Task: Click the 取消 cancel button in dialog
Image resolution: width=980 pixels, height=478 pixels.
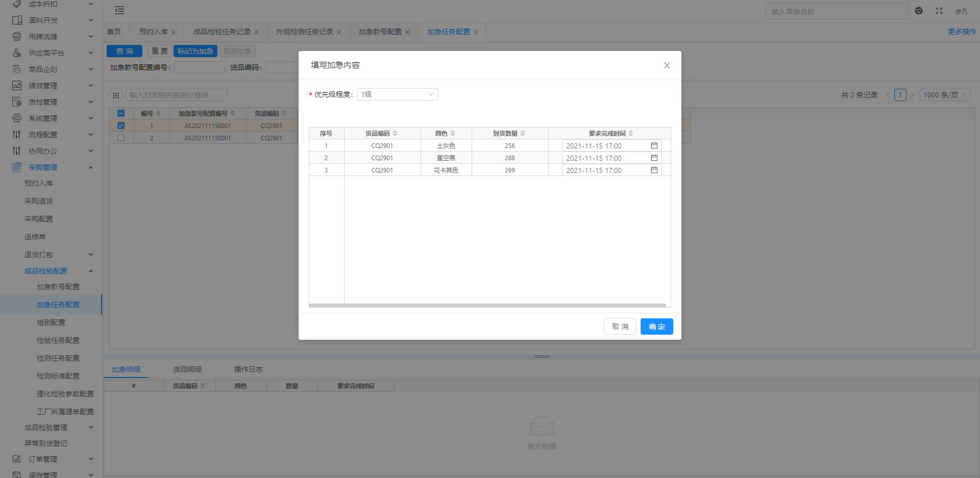Action: [x=620, y=326]
